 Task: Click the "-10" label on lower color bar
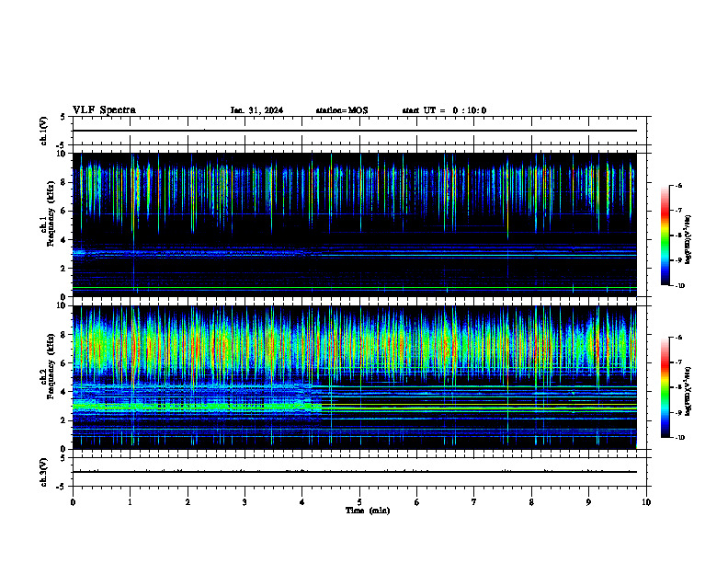click(679, 438)
